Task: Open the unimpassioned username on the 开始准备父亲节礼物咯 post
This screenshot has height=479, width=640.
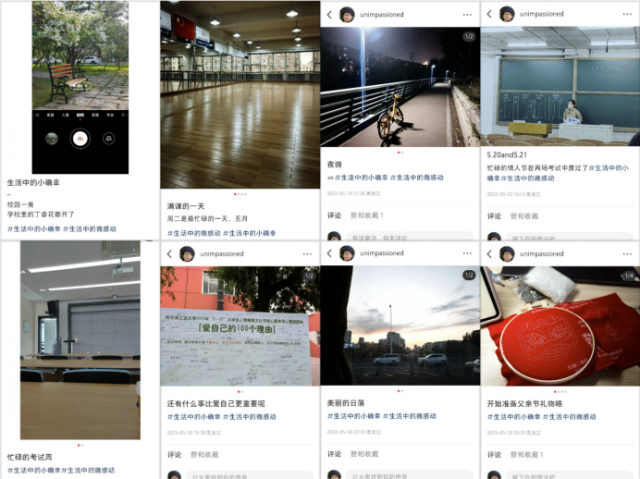Action: click(542, 254)
